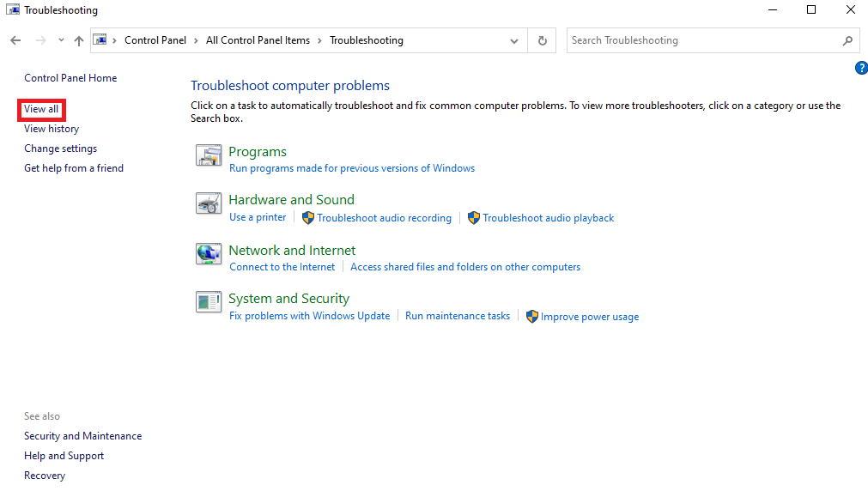
Task: Click Improve power usage
Action: point(590,317)
